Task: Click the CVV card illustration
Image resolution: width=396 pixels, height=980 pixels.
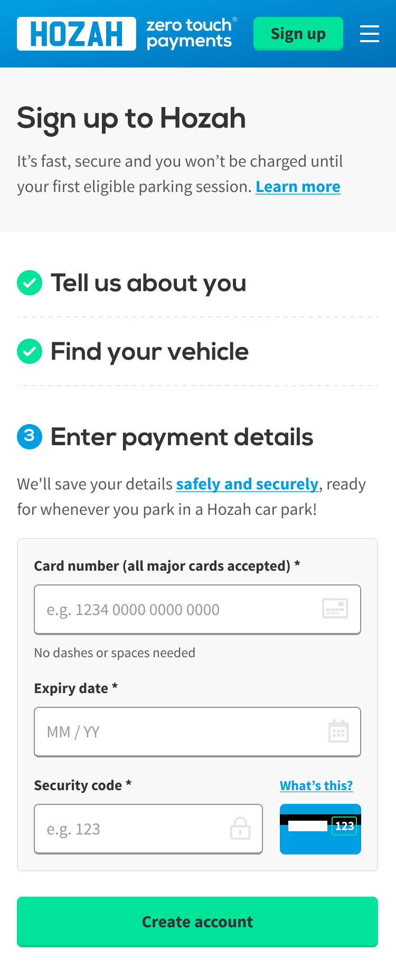Action: [320, 829]
